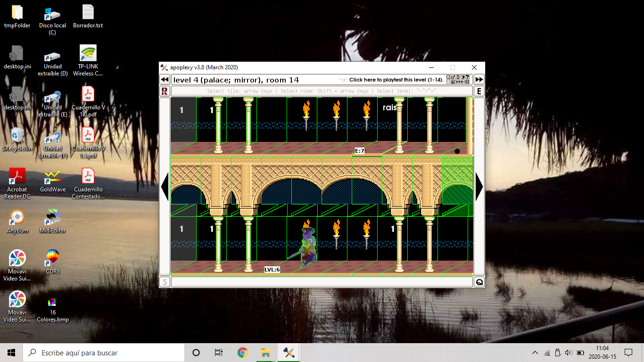
Task: Select the LVL:6 labeled floor tile
Action: (x=272, y=270)
